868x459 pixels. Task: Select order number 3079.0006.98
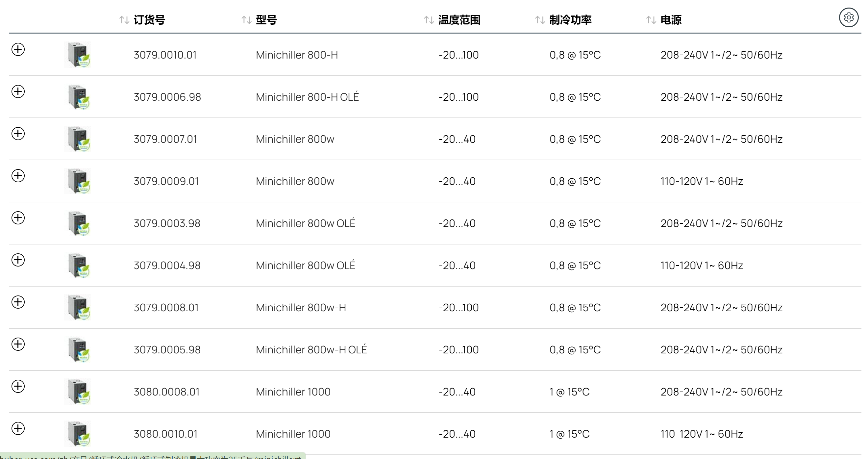pyautogui.click(x=167, y=97)
